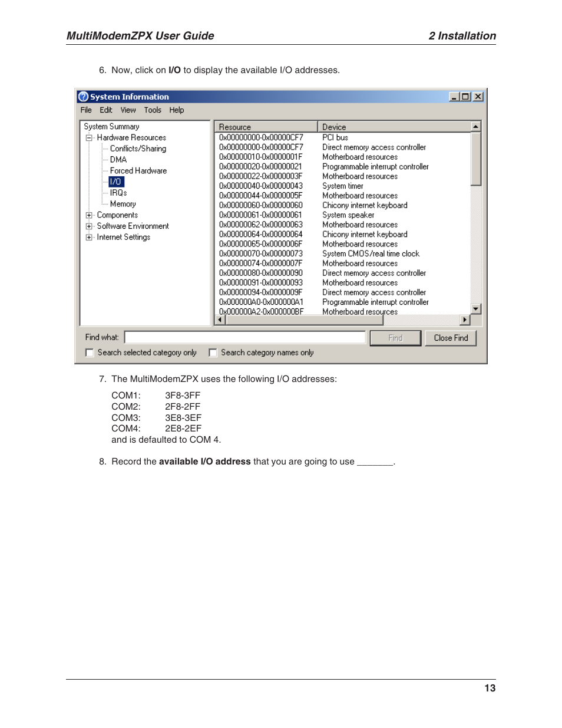The image size is (562, 728).
Task: Select the I/O tree item
Action: pyautogui.click(x=116, y=182)
